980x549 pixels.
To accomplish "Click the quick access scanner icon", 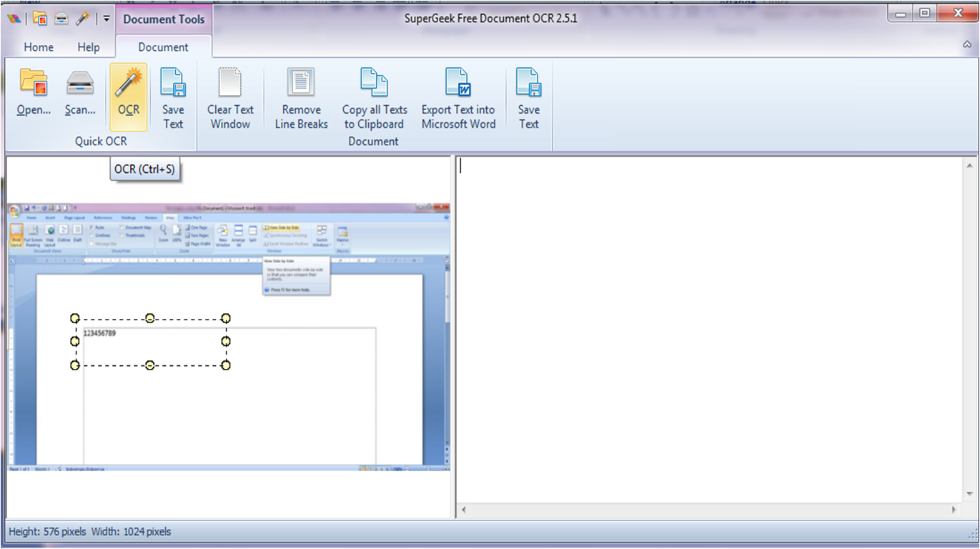I will tap(61, 19).
